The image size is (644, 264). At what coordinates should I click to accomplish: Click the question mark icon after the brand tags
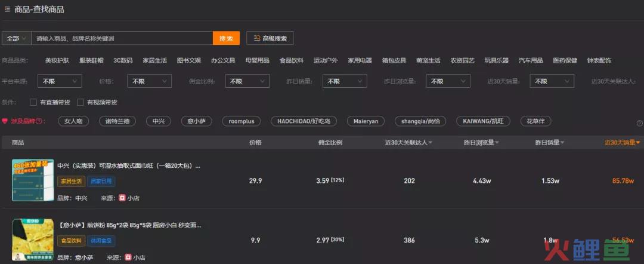click(x=639, y=124)
